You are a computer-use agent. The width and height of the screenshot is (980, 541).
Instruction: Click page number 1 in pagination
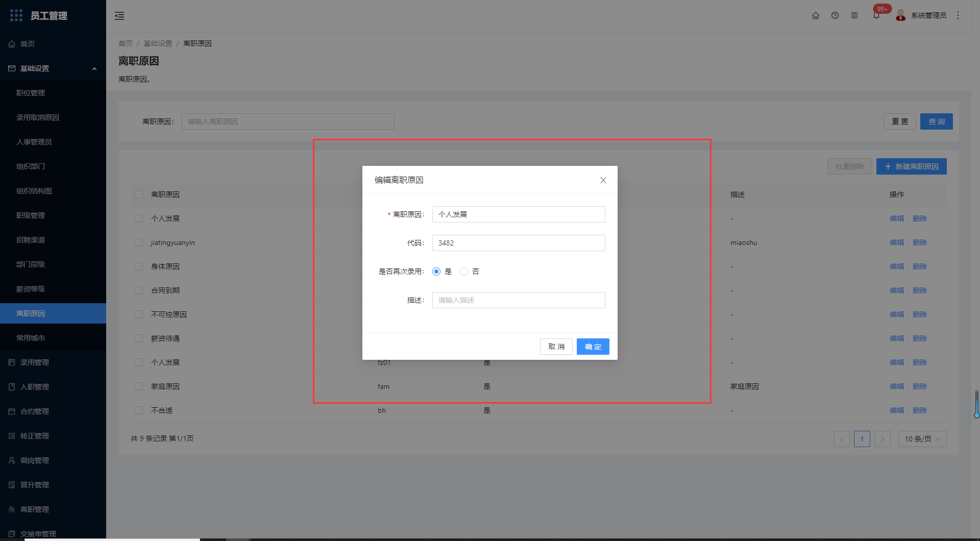point(862,439)
